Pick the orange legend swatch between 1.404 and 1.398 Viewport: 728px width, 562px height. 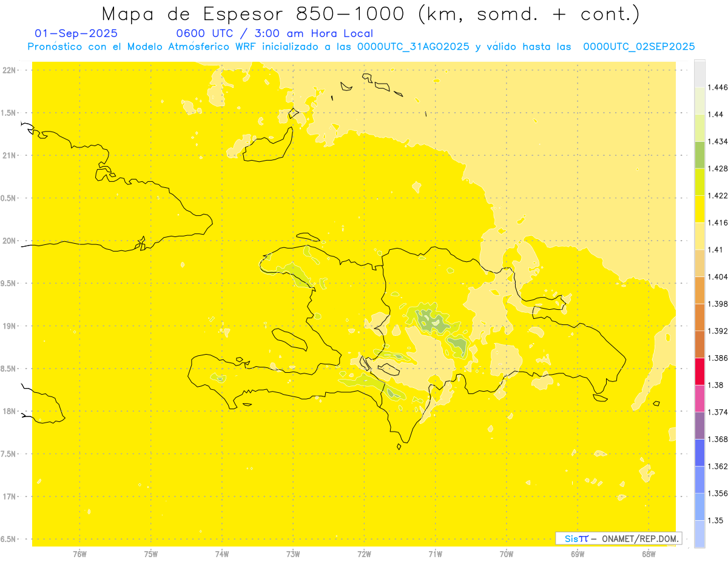coord(699,290)
